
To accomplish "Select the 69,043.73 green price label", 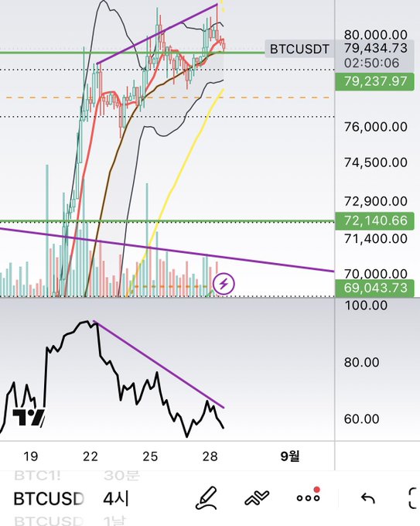I will click(374, 289).
